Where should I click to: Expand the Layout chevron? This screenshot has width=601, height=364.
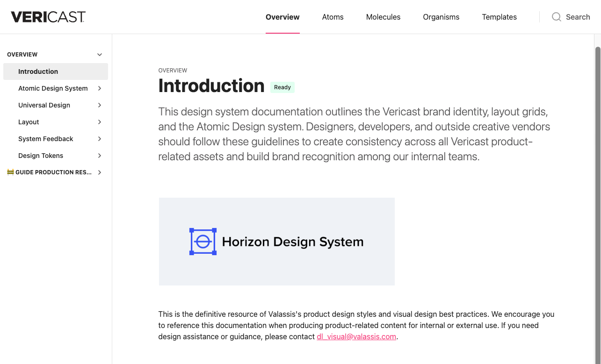(x=100, y=122)
